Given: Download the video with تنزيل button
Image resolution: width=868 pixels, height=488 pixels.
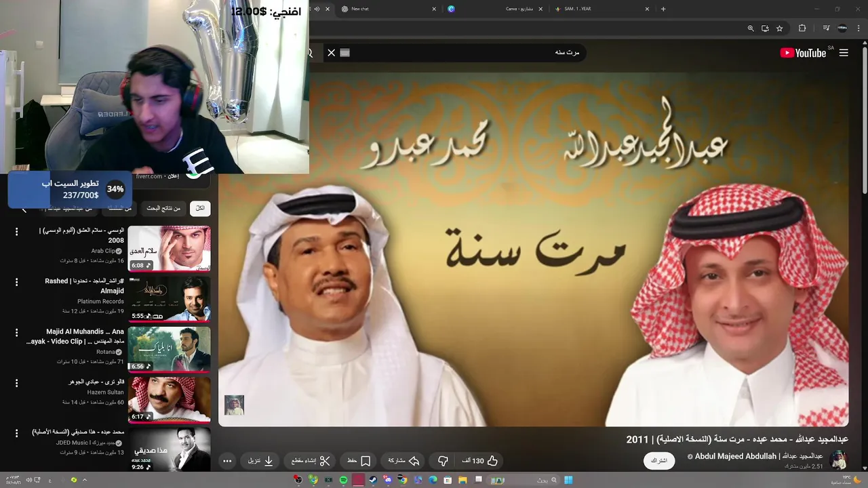Looking at the screenshot, I should coord(260,461).
